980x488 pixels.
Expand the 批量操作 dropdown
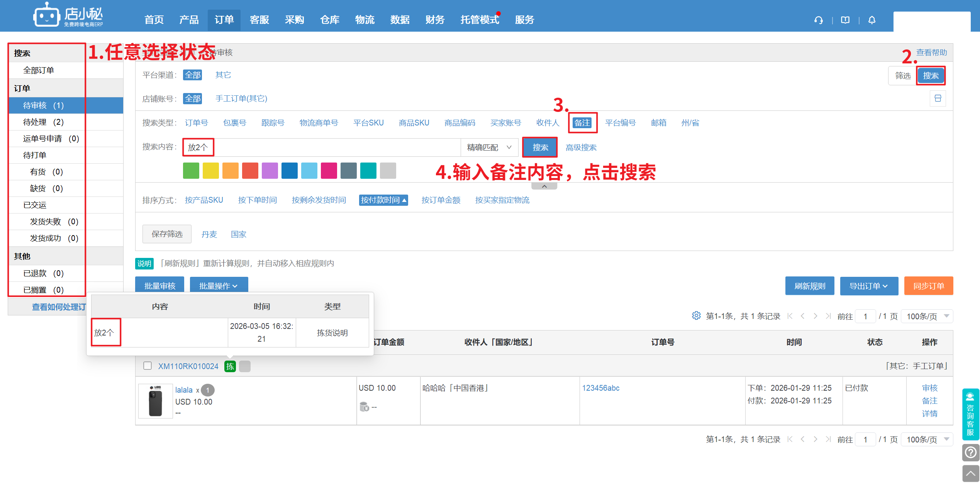[x=219, y=286]
